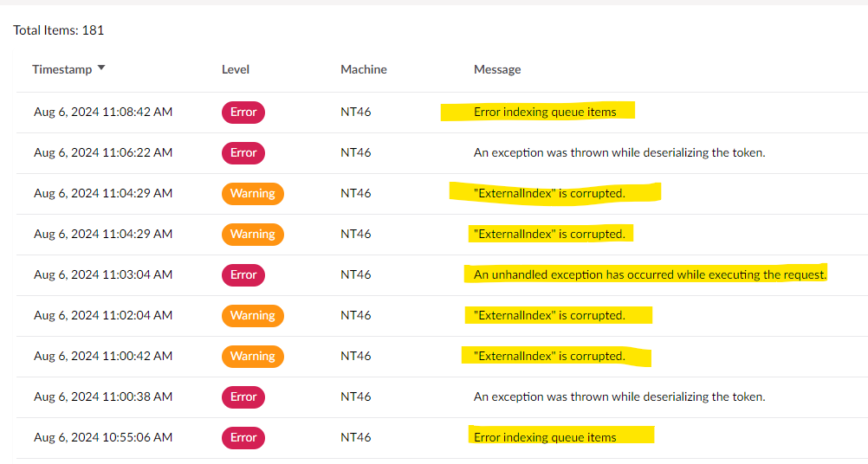The width and height of the screenshot is (868, 464).
Task: Sort by the Timestamp descending arrow
Action: pos(100,68)
